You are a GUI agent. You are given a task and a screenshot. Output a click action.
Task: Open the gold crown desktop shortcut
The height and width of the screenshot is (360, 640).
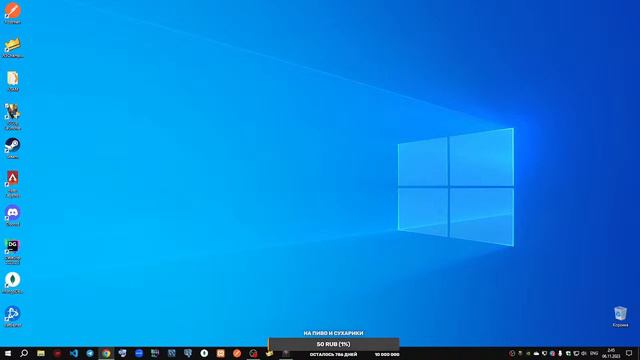point(13,47)
